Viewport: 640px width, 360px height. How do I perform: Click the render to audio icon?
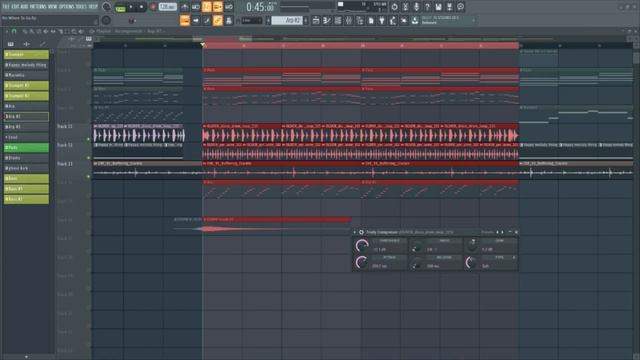(449, 7)
